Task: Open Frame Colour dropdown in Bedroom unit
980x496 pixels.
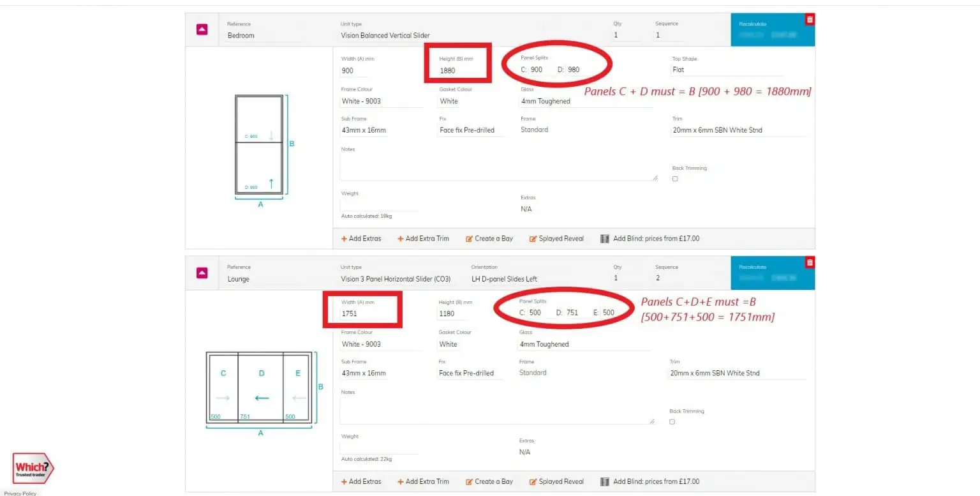Action: click(x=380, y=101)
